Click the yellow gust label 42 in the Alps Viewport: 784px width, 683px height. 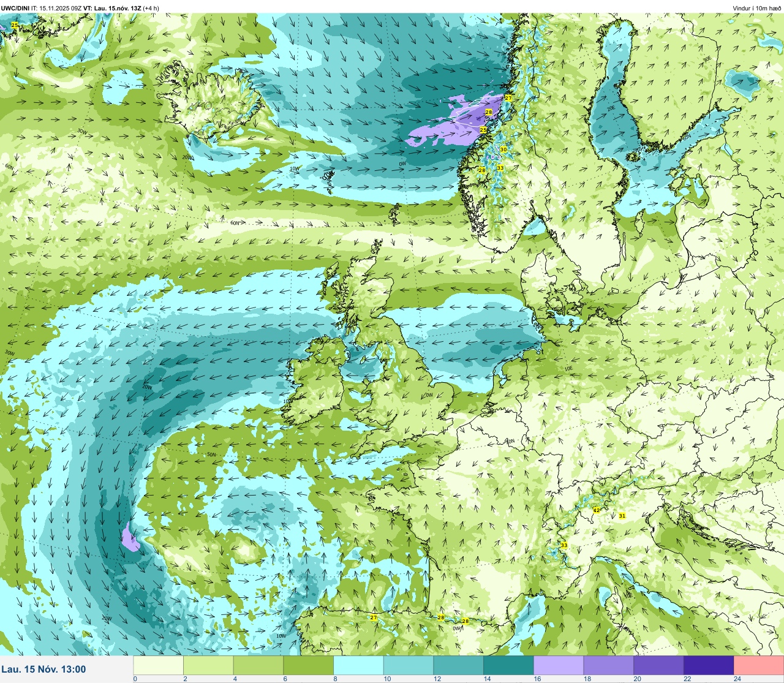click(x=597, y=510)
